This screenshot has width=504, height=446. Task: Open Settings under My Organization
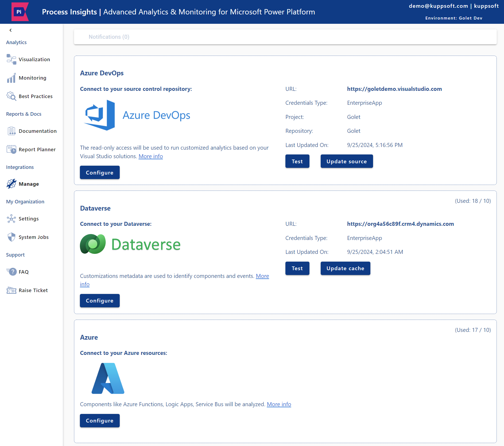pos(29,219)
